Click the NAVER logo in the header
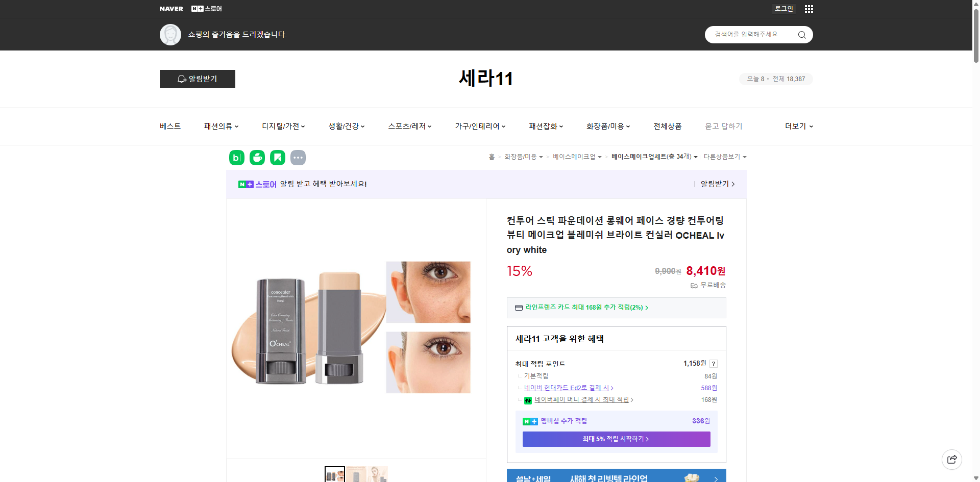 [x=171, y=8]
